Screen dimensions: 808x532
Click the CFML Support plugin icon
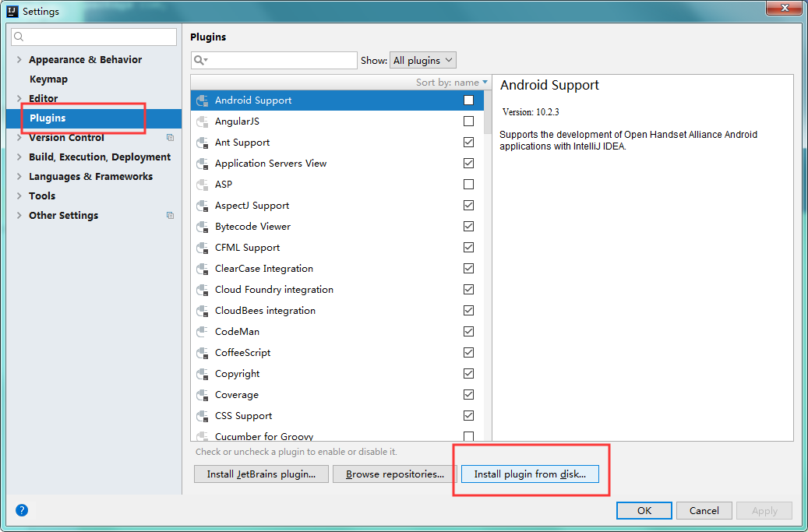[x=202, y=248]
